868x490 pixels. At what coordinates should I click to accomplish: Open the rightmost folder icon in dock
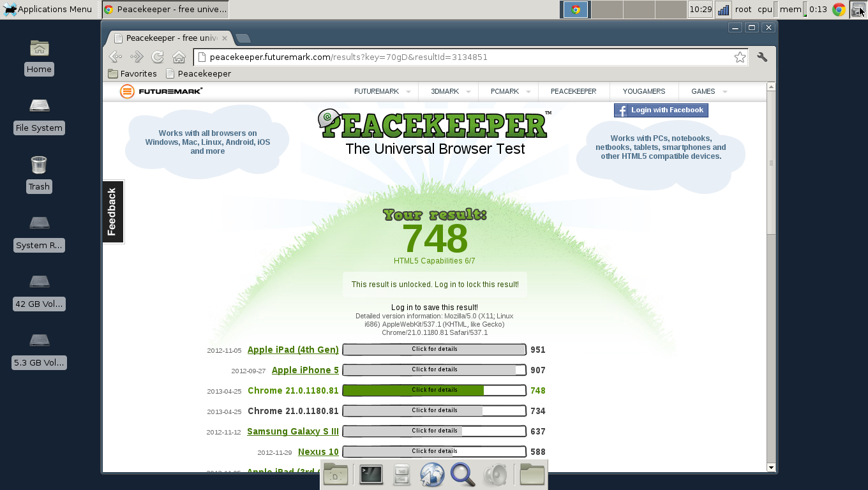point(532,475)
